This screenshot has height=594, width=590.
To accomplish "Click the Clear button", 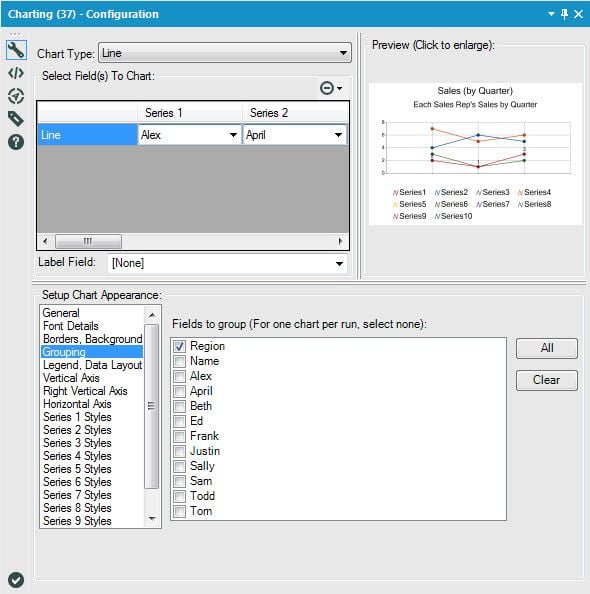I will [x=547, y=380].
